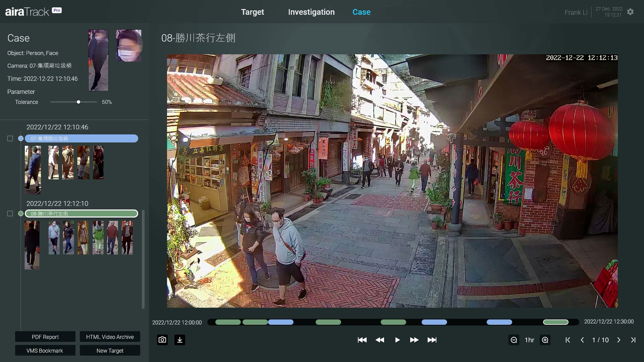Check the 08-勝川茶行左側 camera checkbox
The height and width of the screenshot is (362, 644).
[x=10, y=214]
